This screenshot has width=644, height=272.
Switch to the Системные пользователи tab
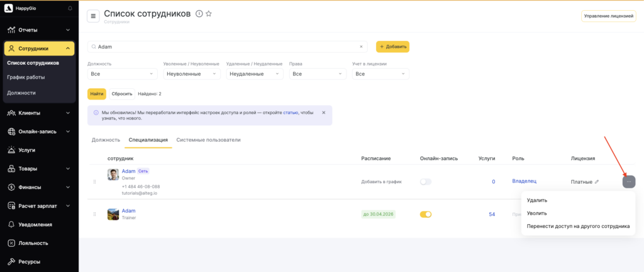(208, 140)
